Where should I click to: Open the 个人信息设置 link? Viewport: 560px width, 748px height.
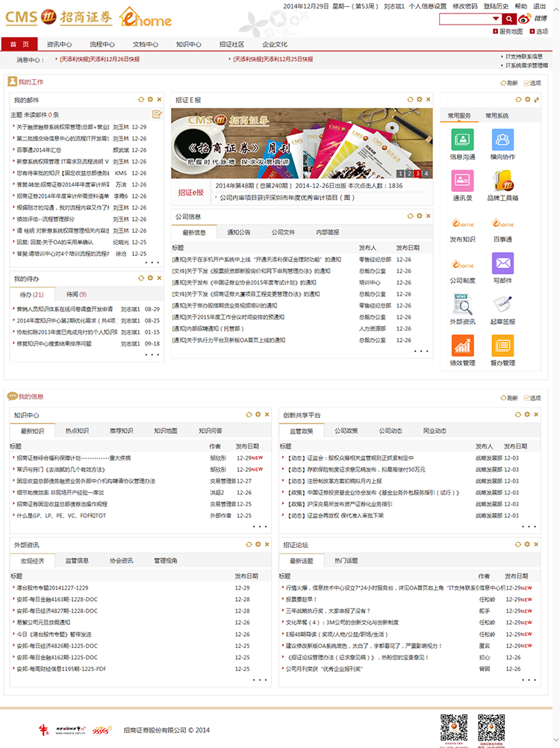(427, 6)
